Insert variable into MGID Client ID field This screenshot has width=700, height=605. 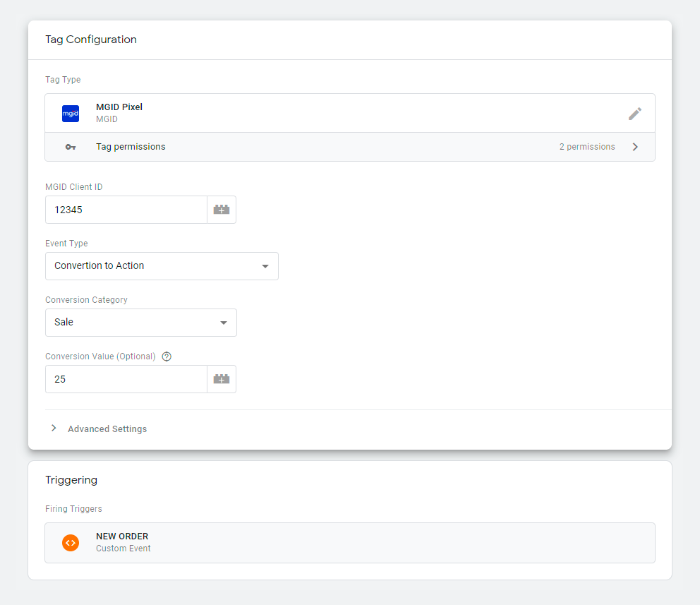[222, 210]
